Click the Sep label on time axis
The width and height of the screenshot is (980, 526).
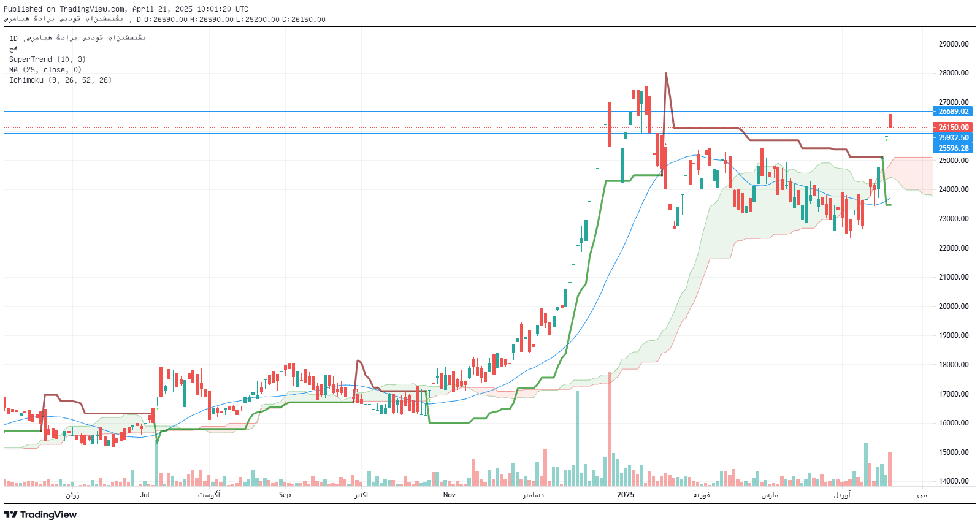pos(285,495)
